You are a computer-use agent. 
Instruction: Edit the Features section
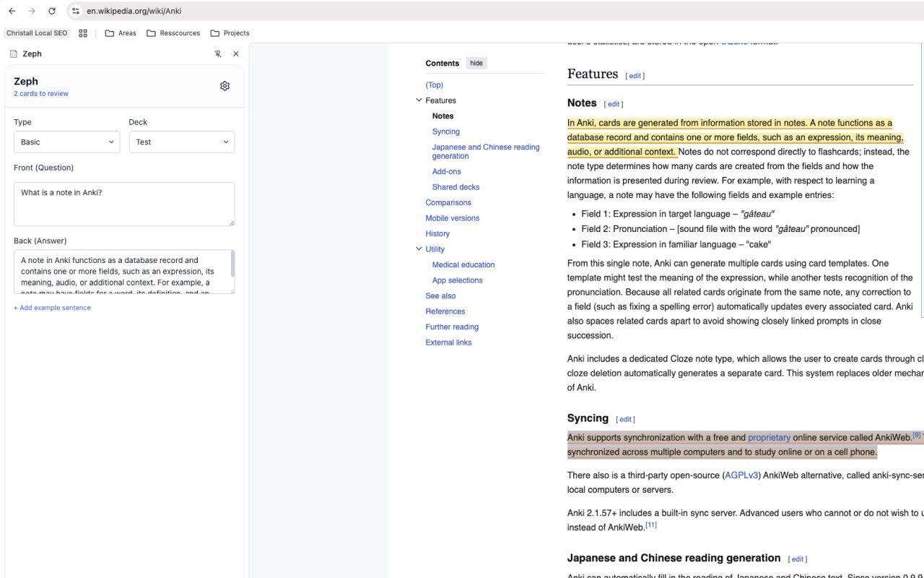(x=635, y=76)
